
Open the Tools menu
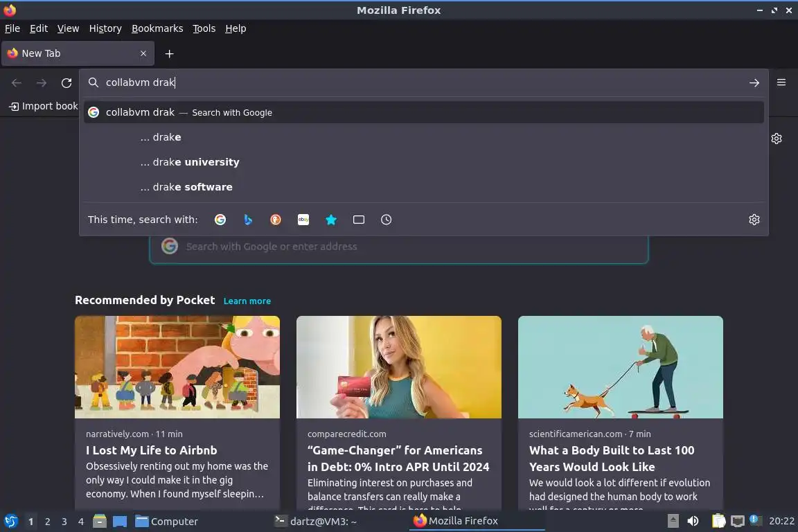(204, 28)
